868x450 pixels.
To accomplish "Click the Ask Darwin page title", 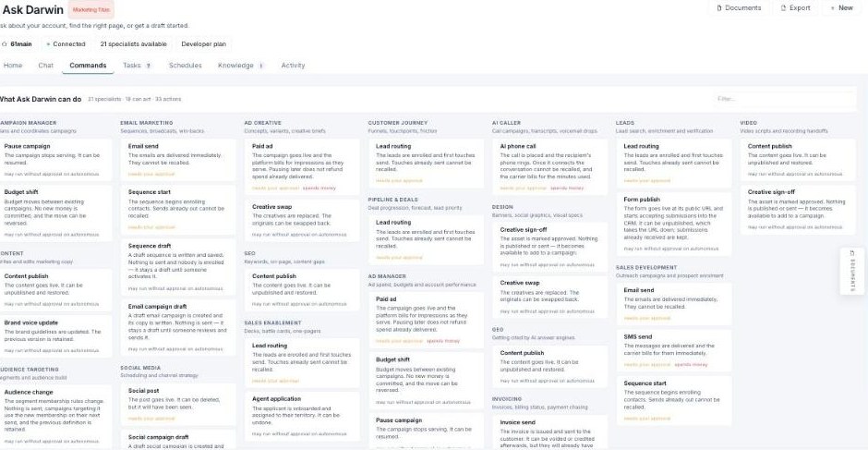I will (x=33, y=10).
